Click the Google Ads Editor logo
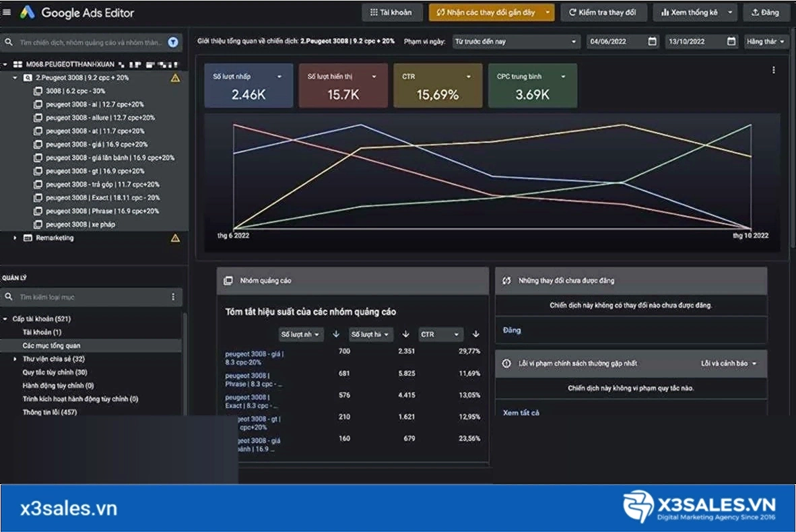 tap(28, 12)
